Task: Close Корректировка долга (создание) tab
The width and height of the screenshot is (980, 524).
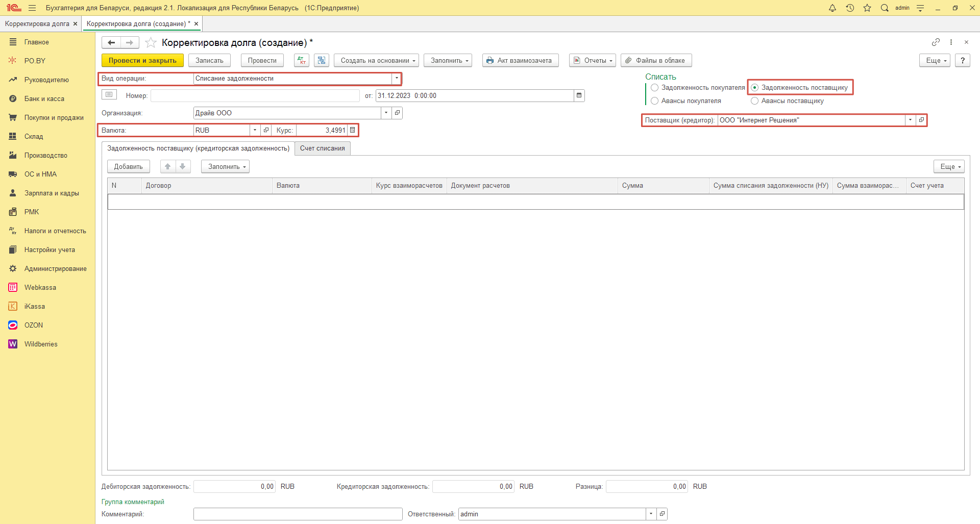Action: coord(196,23)
